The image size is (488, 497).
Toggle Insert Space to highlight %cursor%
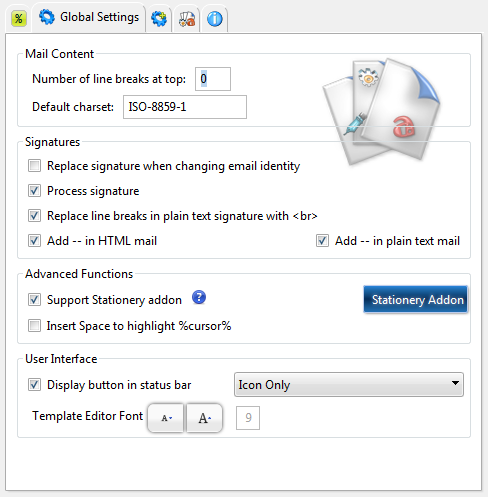(34, 326)
